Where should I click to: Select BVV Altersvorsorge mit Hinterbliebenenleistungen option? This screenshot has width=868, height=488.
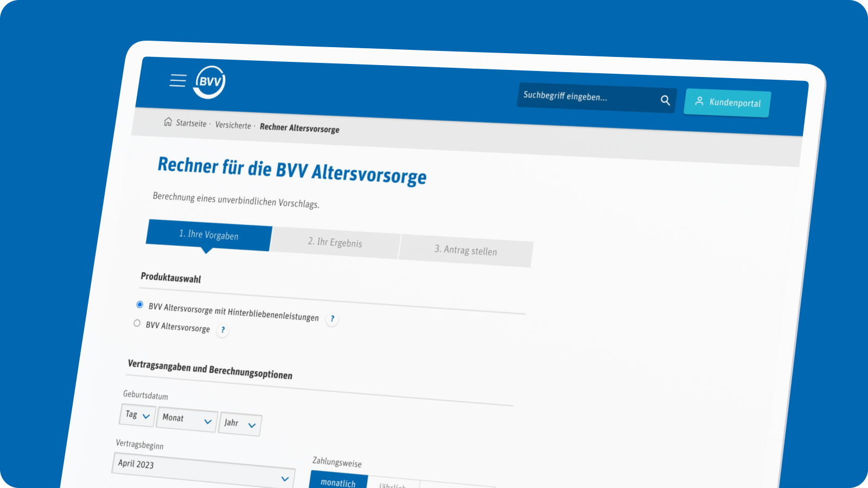[139, 305]
